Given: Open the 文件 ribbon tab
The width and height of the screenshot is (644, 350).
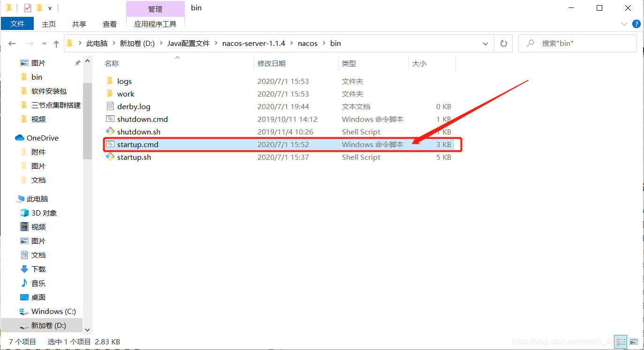Looking at the screenshot, I should pyautogui.click(x=17, y=23).
